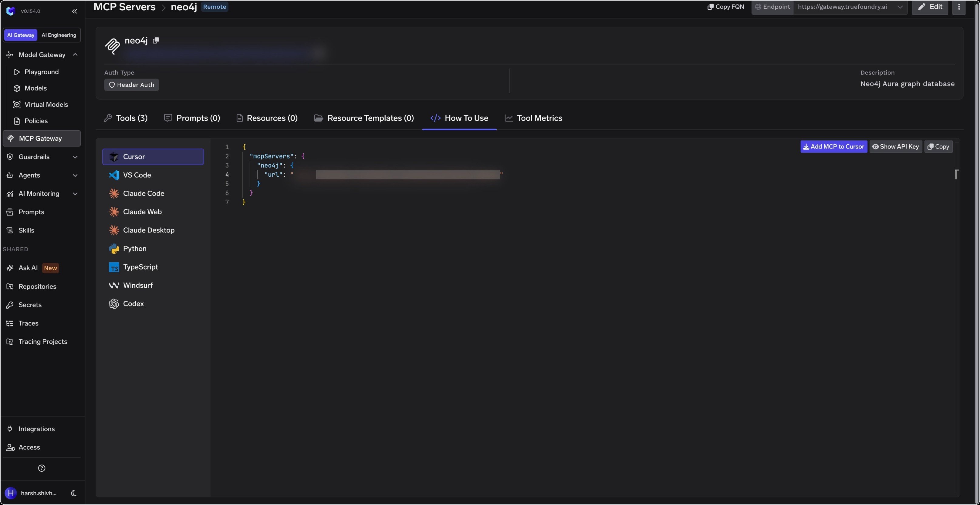
Task: Click the version v0.154.0 label
Action: (30, 12)
